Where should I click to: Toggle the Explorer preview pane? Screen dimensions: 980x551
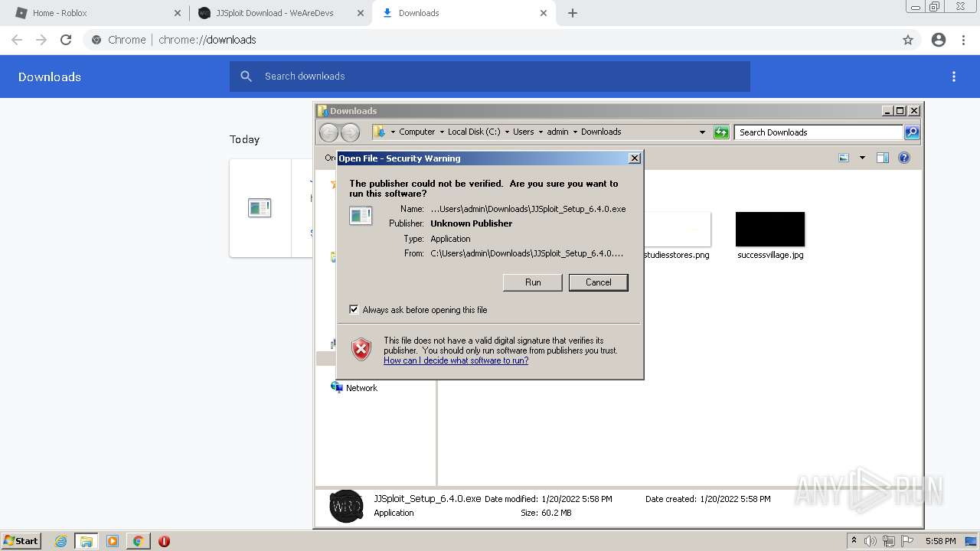883,158
